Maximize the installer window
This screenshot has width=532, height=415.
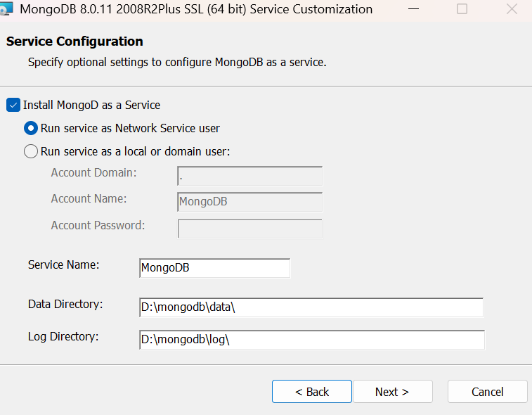pos(462,9)
